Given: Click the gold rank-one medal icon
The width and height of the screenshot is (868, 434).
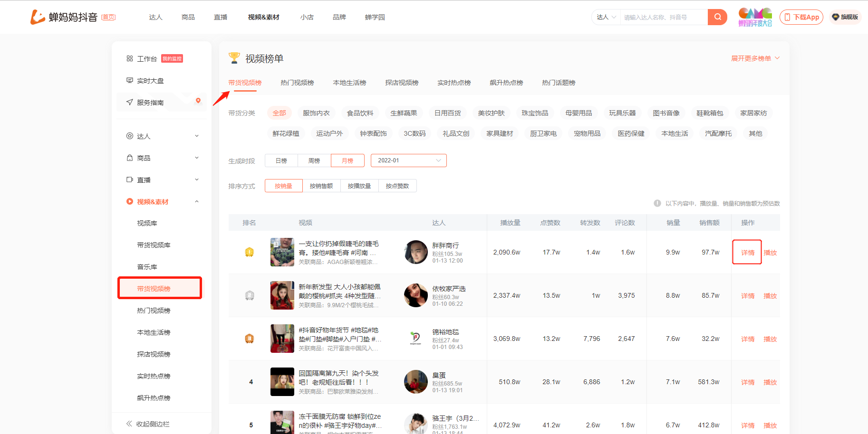Looking at the screenshot, I should (x=250, y=252).
